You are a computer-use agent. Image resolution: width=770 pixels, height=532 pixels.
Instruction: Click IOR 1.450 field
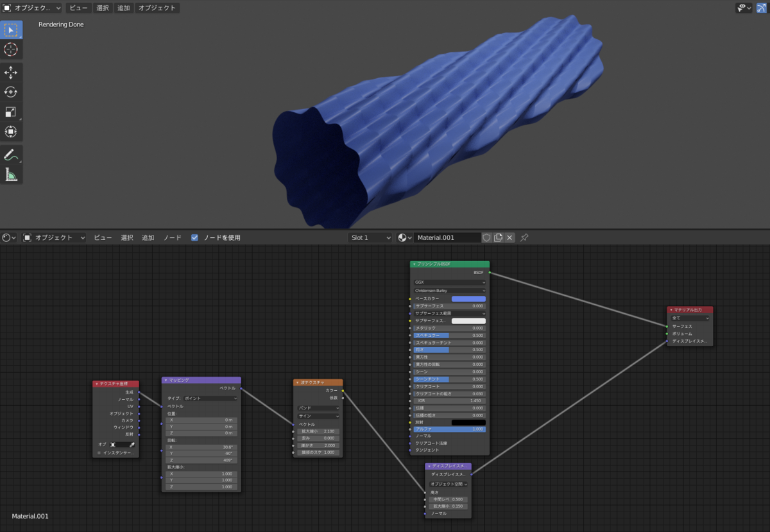449,400
